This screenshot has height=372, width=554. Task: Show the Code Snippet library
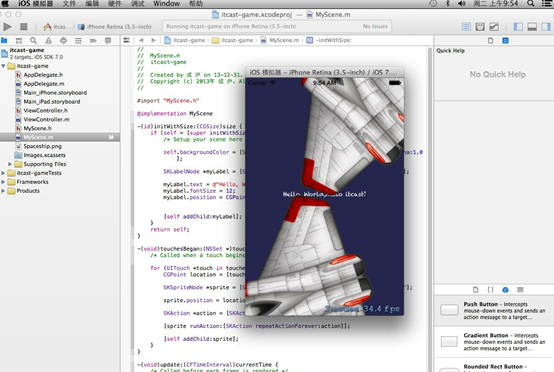coord(490,290)
